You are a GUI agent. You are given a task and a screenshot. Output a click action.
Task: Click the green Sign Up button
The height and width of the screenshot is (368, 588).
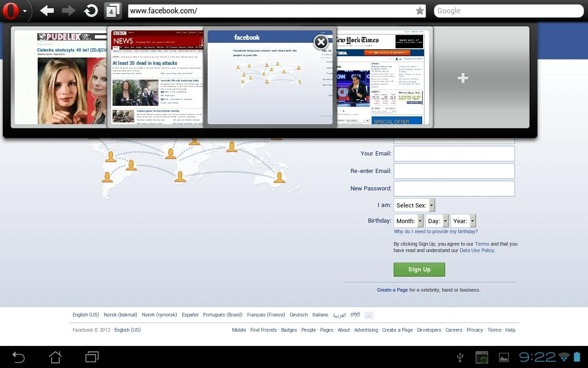click(x=419, y=270)
